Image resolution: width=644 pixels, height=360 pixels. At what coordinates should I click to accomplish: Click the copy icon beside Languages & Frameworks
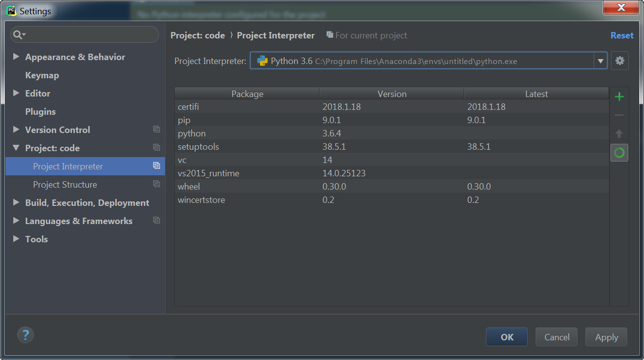click(x=157, y=220)
